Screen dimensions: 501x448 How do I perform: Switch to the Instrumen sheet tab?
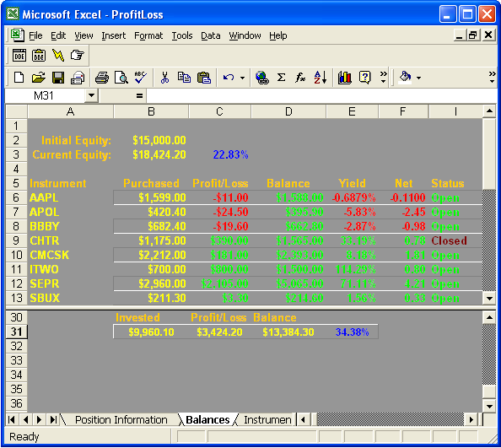click(x=267, y=419)
